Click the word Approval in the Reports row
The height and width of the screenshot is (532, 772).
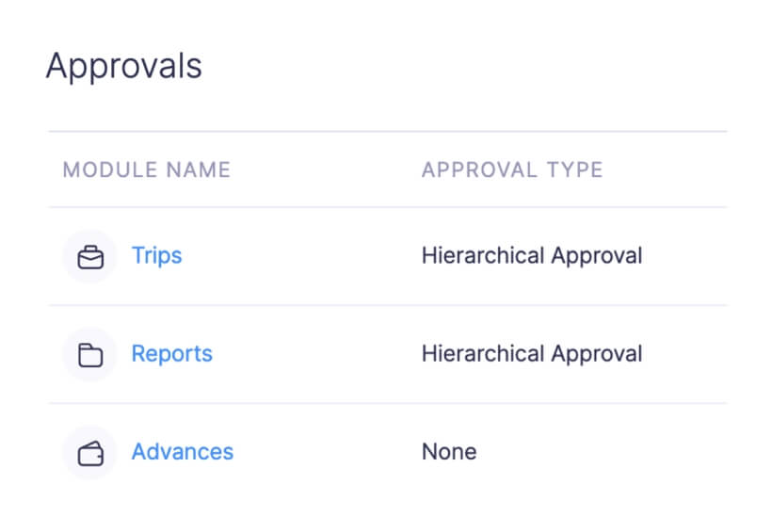pos(597,354)
